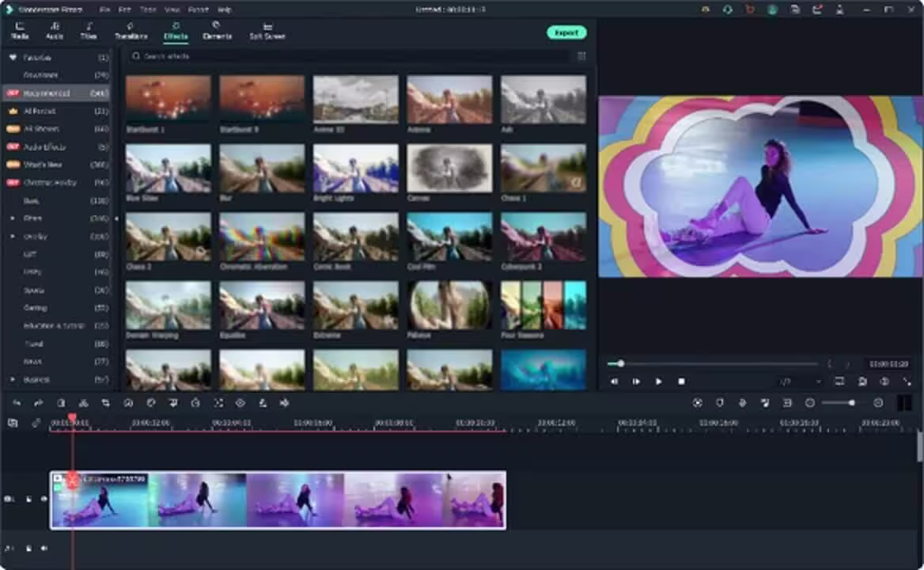Lock the video track

click(28, 499)
